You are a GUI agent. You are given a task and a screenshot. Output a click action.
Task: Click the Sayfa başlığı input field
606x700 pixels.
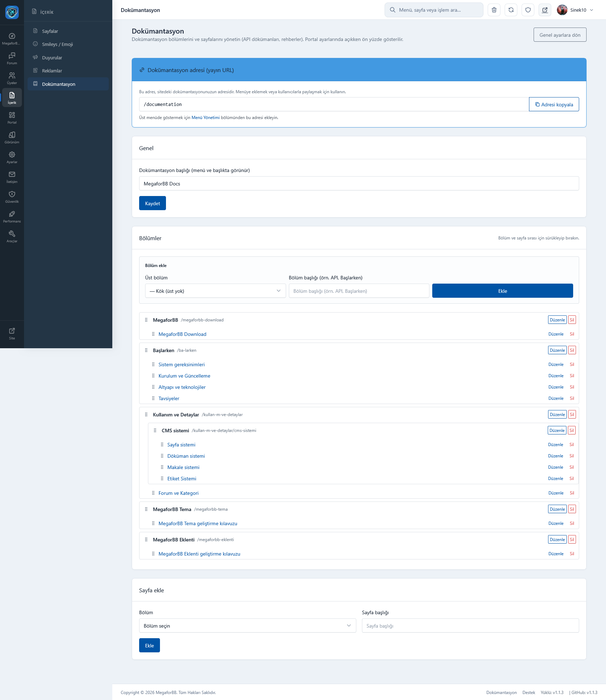[470, 625]
